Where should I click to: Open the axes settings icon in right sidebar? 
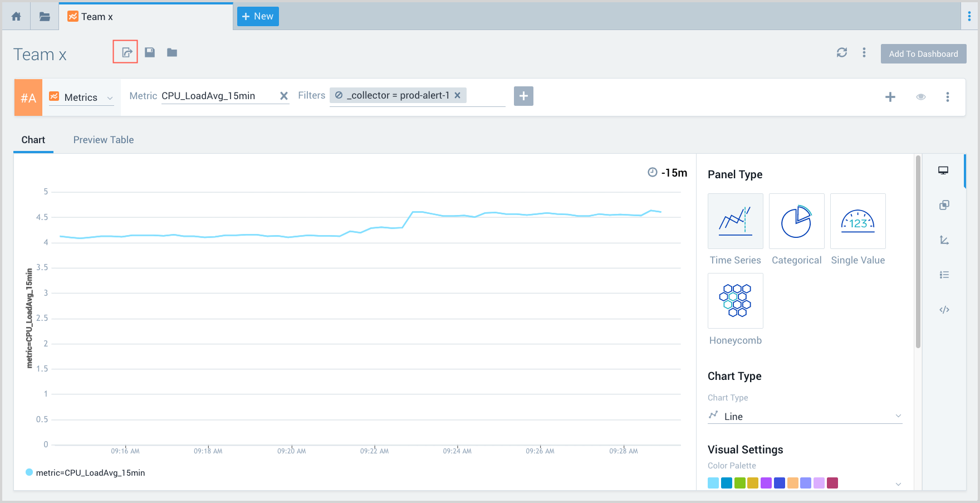pos(944,240)
